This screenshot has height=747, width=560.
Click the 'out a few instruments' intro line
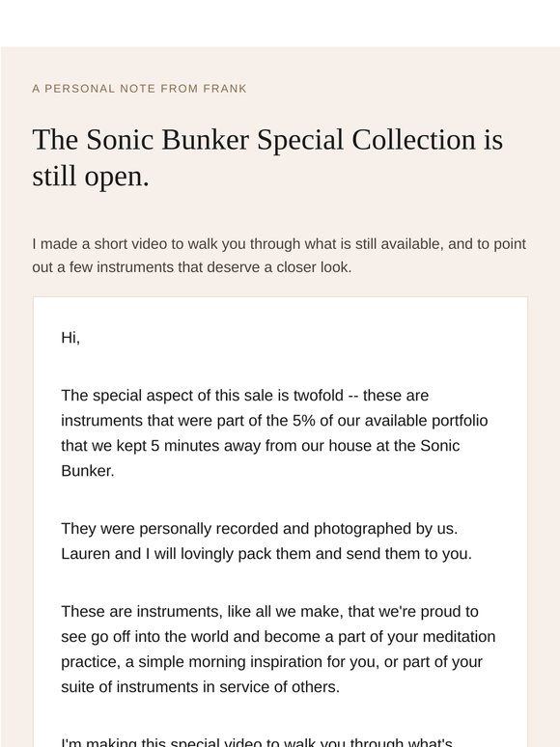pyautogui.click(x=191, y=267)
